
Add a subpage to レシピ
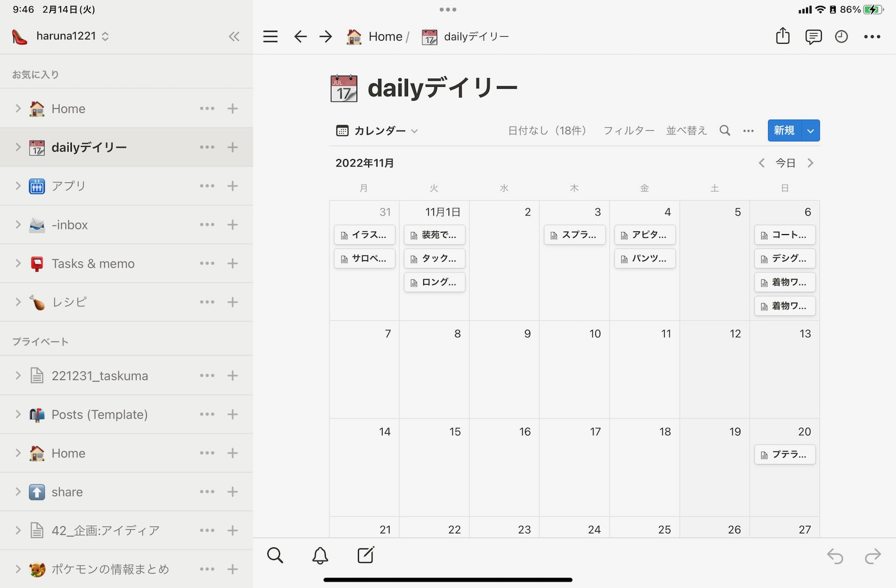click(232, 302)
